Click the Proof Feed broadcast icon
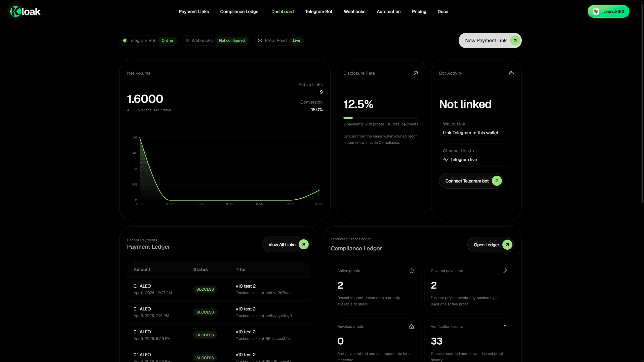The height and width of the screenshot is (362, 644). click(x=260, y=40)
